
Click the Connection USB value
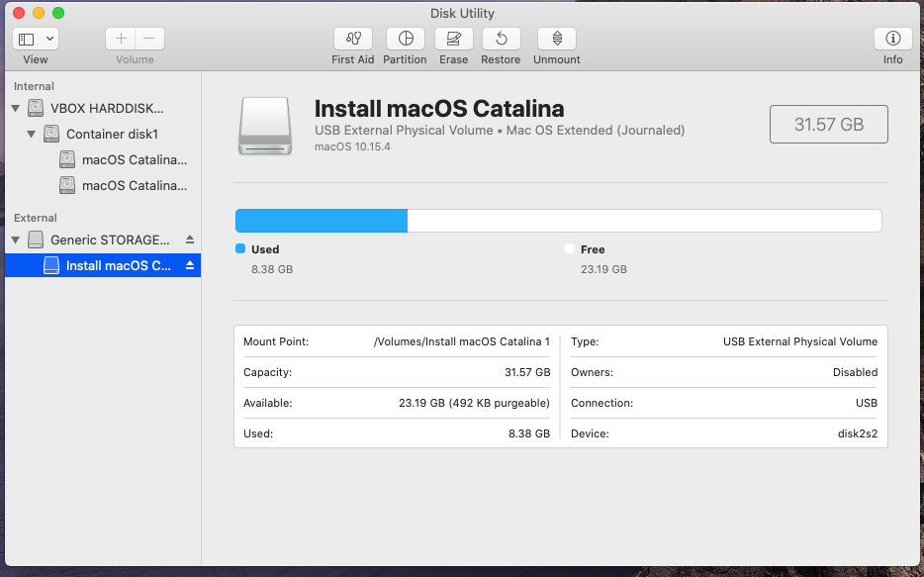(867, 403)
